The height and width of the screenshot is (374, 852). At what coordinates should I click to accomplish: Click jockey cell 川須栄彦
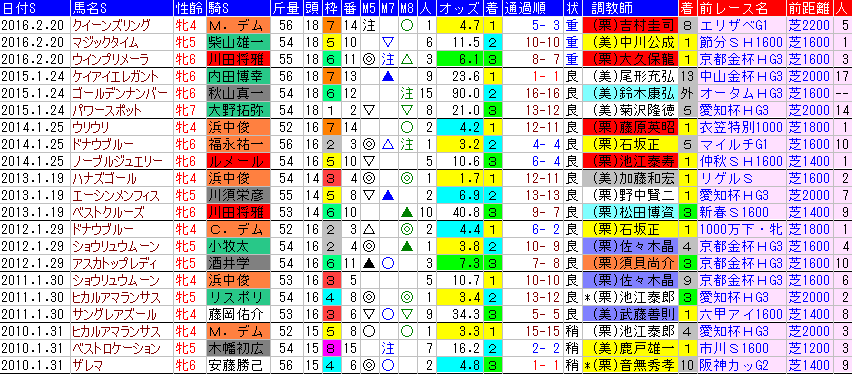238,195
